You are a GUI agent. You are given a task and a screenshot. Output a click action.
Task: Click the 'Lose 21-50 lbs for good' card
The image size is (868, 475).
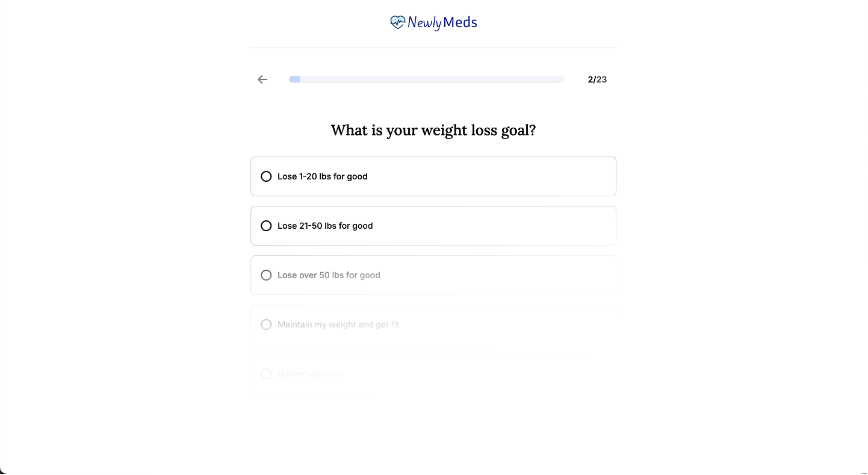tap(433, 226)
